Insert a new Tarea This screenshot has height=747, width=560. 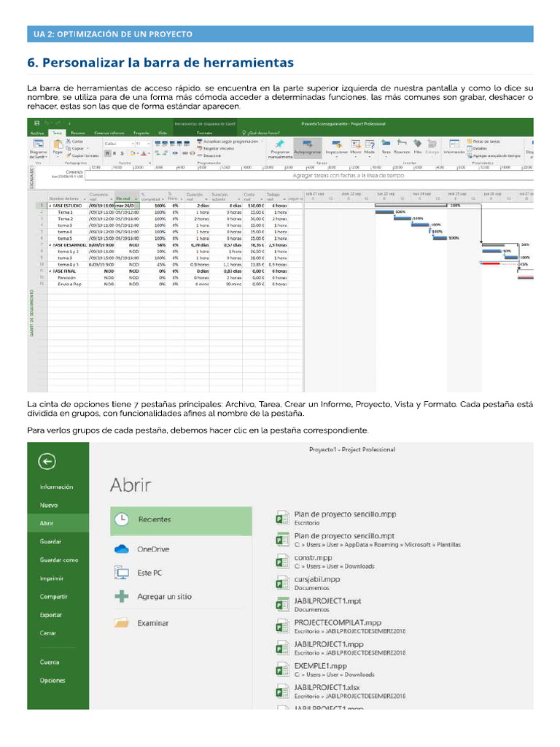point(386,147)
